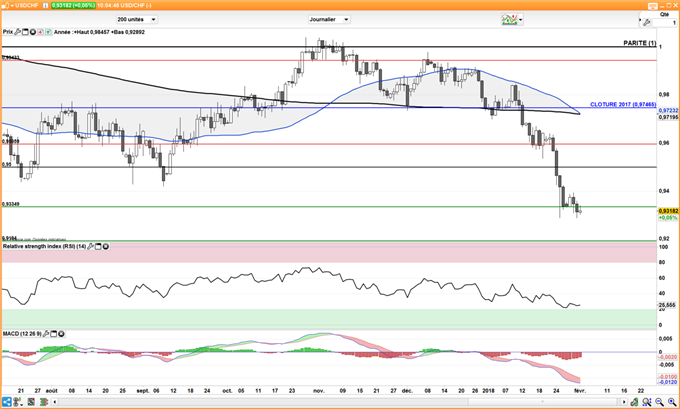Click the 'févr.' date on time axis

tap(580, 391)
